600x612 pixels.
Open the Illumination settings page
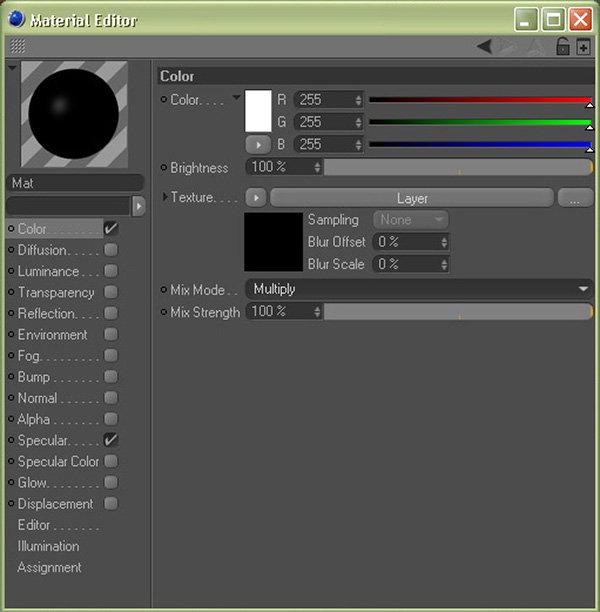(48, 546)
